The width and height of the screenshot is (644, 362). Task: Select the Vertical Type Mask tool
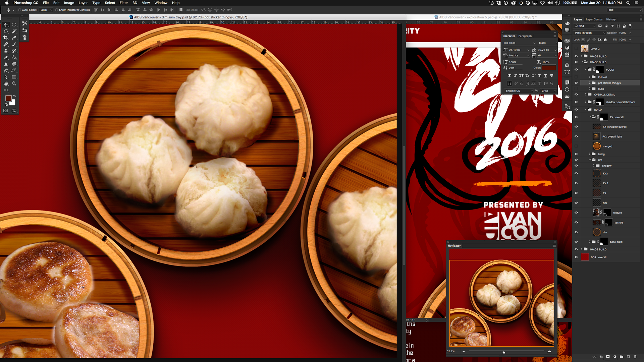14,70
